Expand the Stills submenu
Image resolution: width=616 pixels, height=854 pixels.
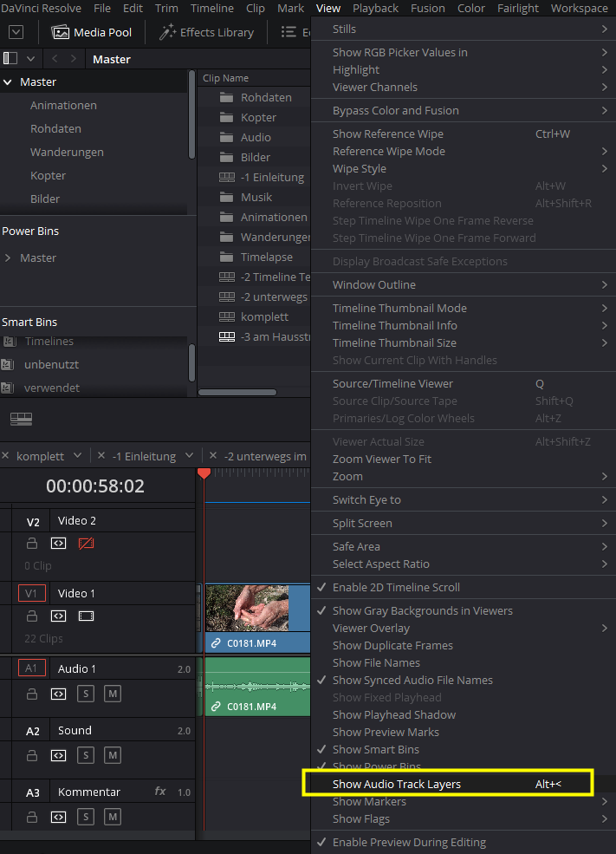(x=464, y=29)
